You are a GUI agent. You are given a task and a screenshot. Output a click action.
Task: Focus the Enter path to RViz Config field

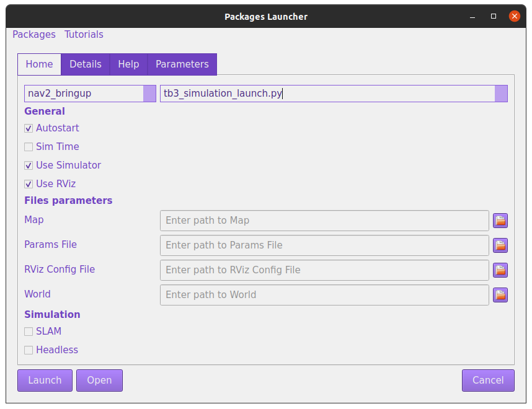[x=324, y=270]
